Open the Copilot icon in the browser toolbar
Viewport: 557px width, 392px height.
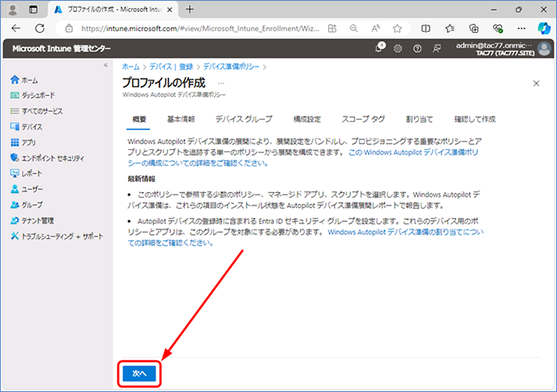pyautogui.click(x=544, y=28)
